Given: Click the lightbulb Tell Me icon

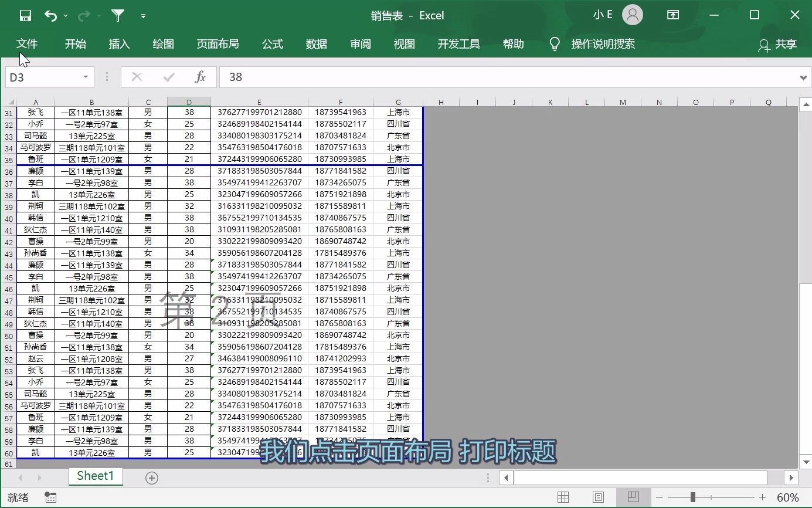Looking at the screenshot, I should coord(555,44).
